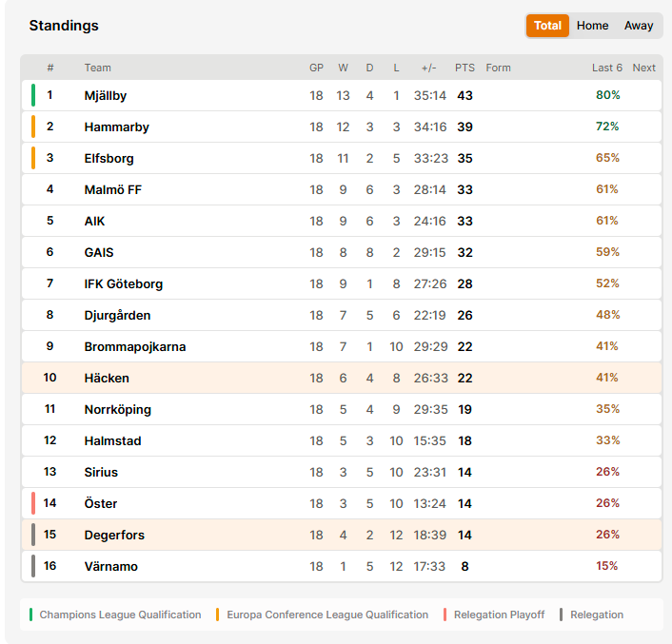Click the GP column header
Screen dimensions: 672x644
[x=316, y=68]
